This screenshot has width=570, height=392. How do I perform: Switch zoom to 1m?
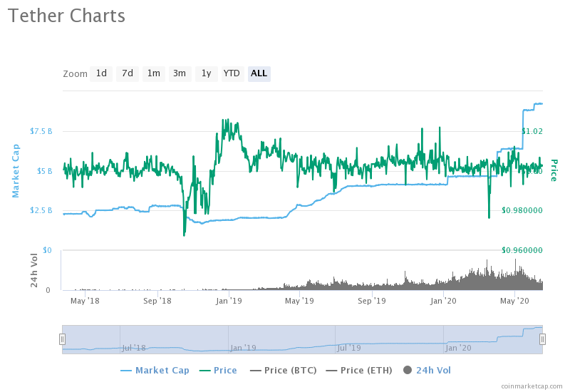point(153,73)
